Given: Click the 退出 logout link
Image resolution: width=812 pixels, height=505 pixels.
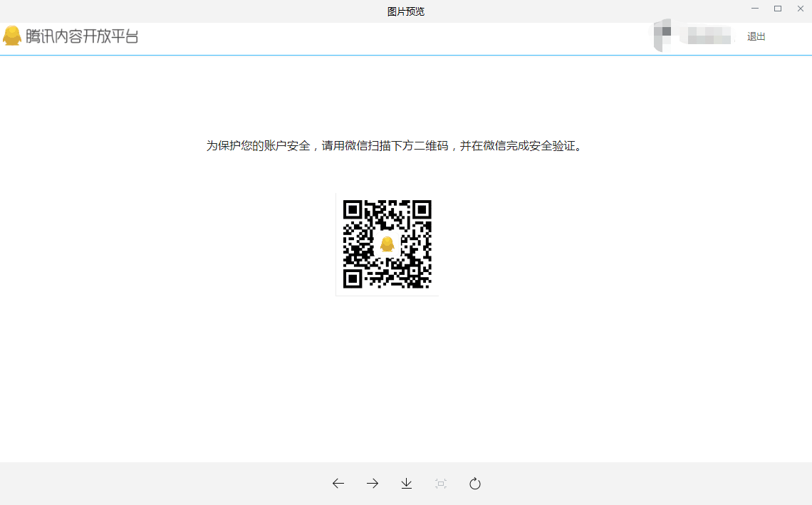Looking at the screenshot, I should tap(756, 36).
